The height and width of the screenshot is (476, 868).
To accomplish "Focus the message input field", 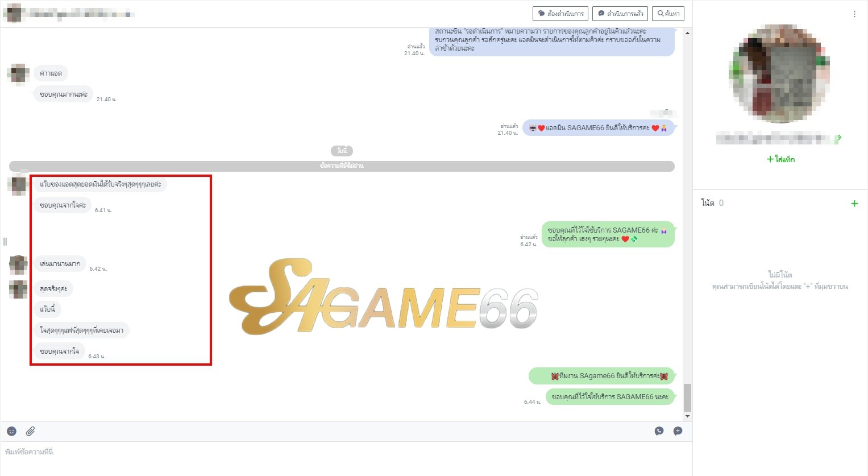I will (x=341, y=452).
